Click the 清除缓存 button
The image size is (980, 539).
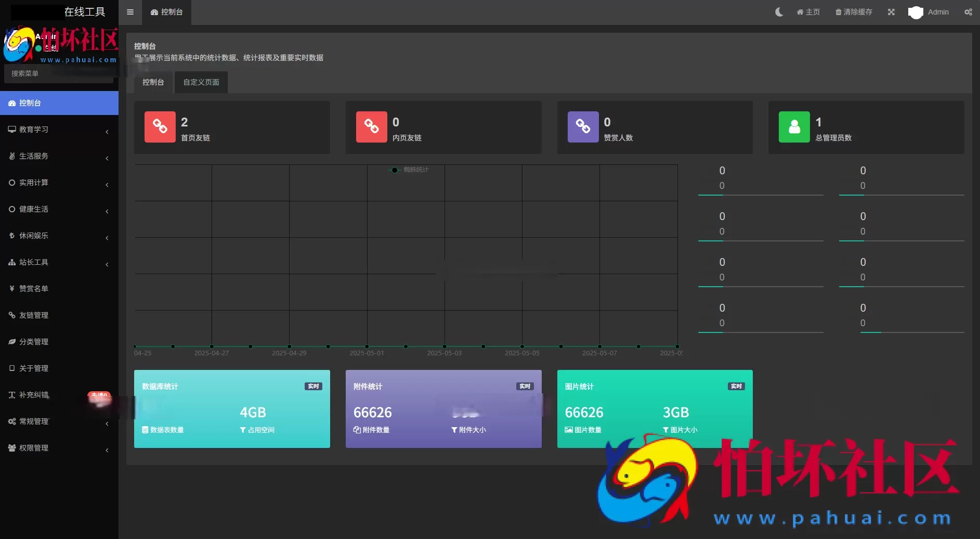854,12
